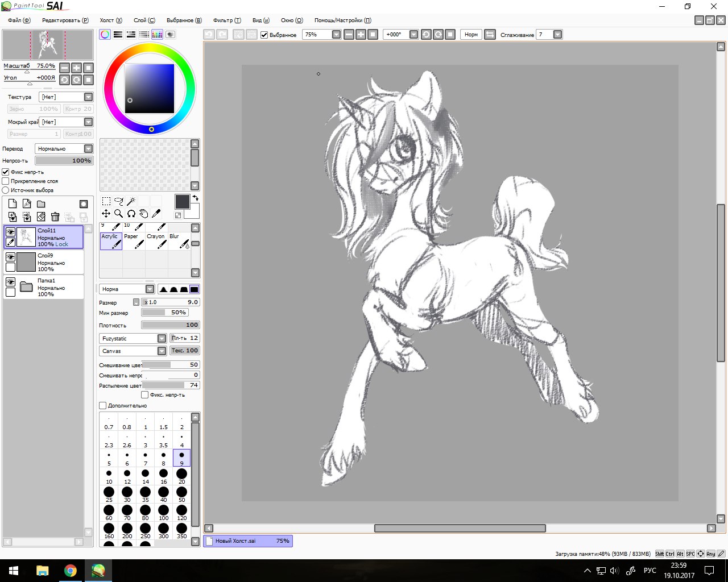Viewport: 728px width, 582px height.
Task: Open the Редактировать menu
Action: click(65, 20)
